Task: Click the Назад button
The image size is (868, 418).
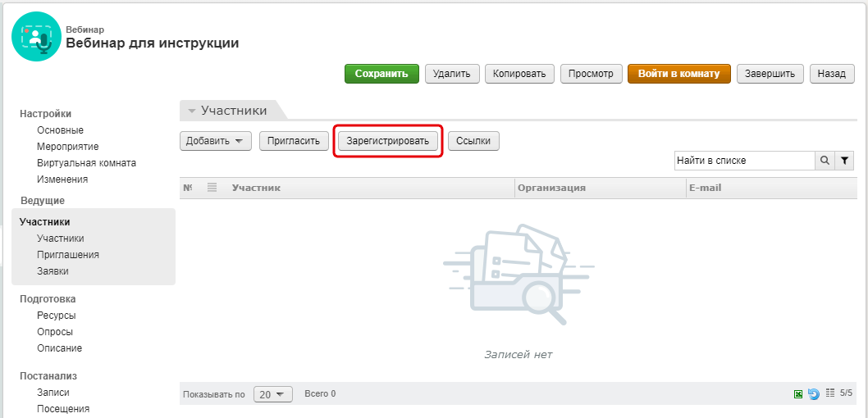Action: point(831,74)
